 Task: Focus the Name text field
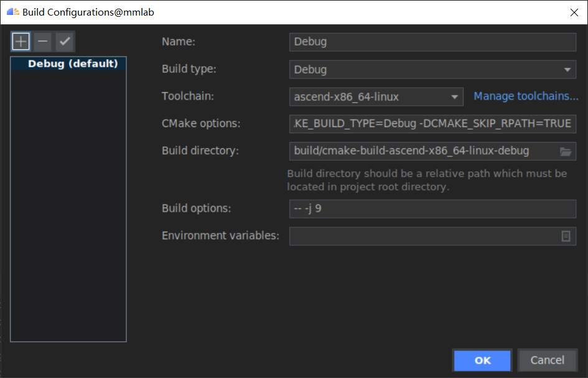click(432, 42)
